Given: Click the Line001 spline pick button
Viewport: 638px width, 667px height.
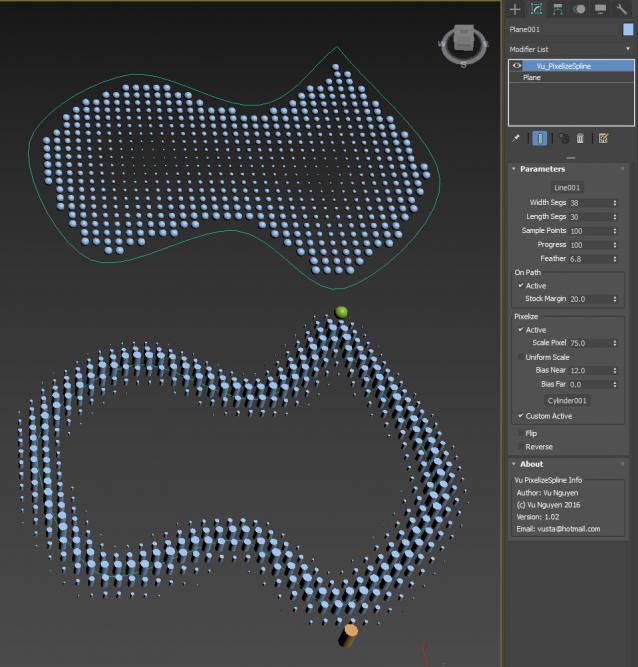Looking at the screenshot, I should 567,187.
